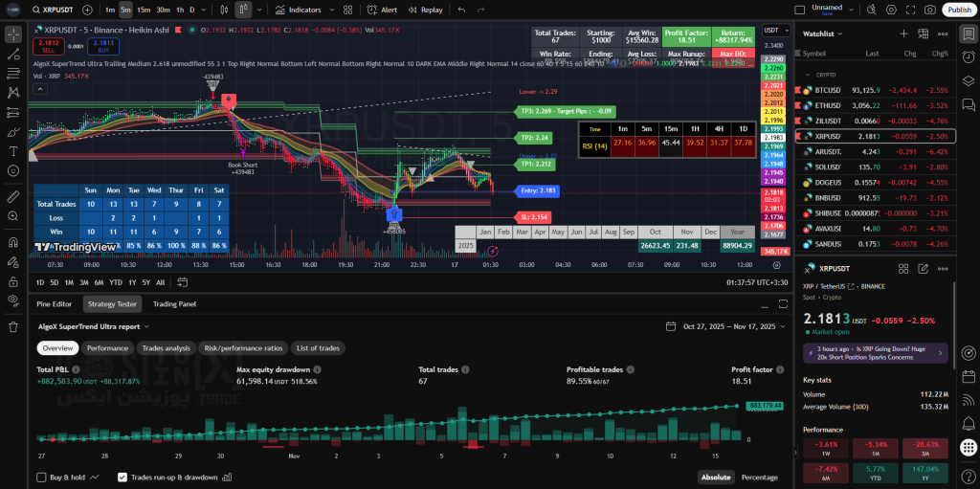Open the Unnamed layout dropdown arrow

(x=853, y=10)
